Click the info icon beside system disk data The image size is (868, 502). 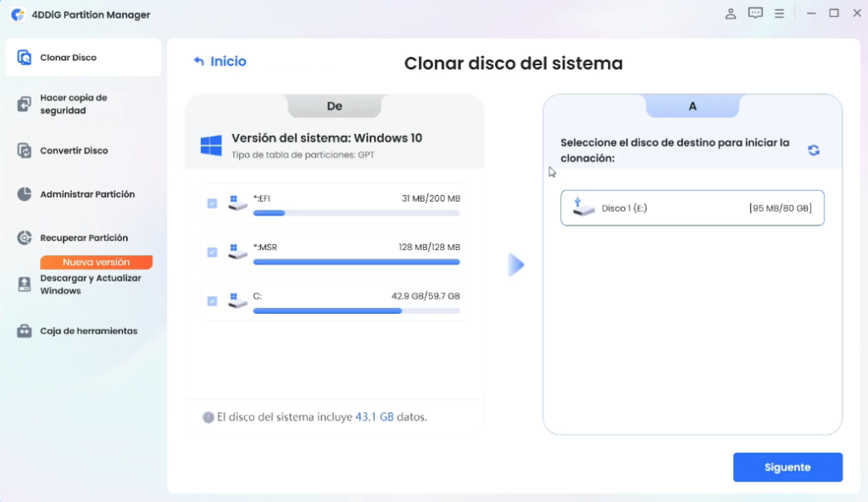[208, 417]
